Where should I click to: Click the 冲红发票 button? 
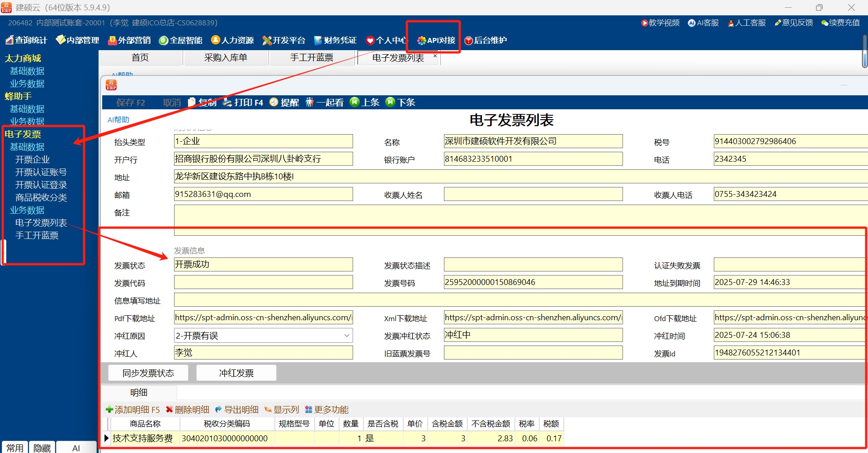click(x=236, y=373)
